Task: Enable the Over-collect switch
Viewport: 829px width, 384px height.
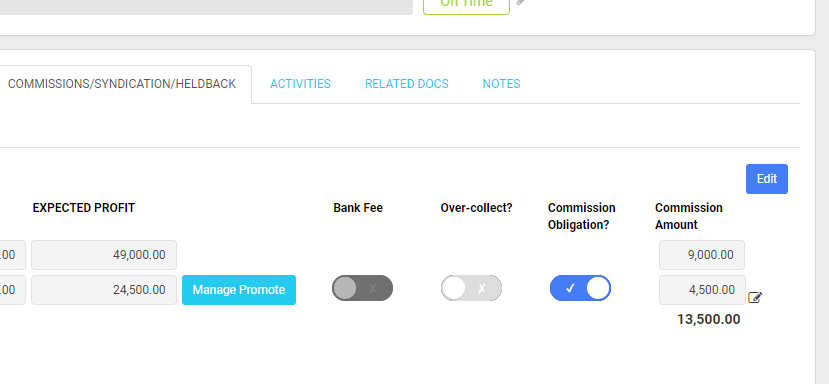Action: click(x=471, y=288)
